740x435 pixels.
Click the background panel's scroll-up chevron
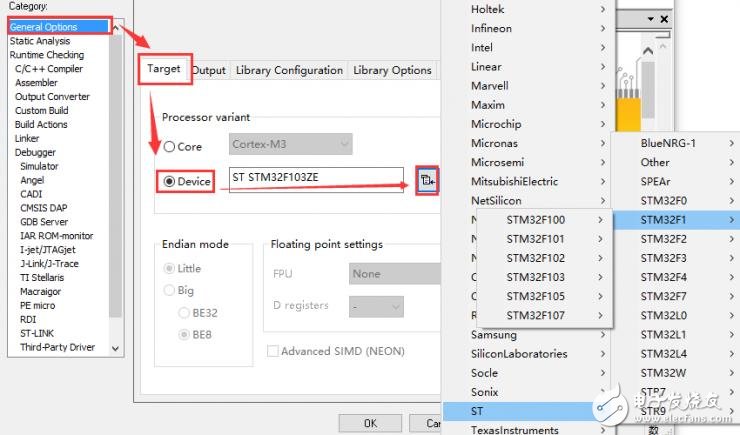tap(648, 50)
